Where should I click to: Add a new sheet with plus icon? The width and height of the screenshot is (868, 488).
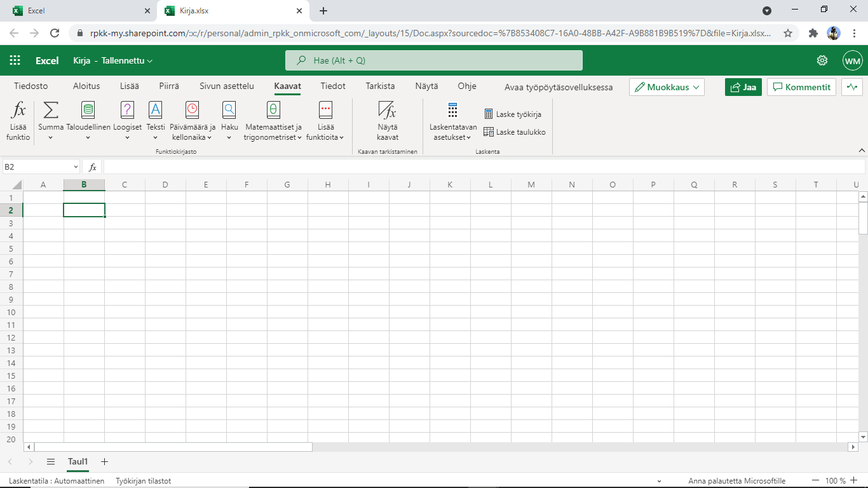click(x=105, y=461)
